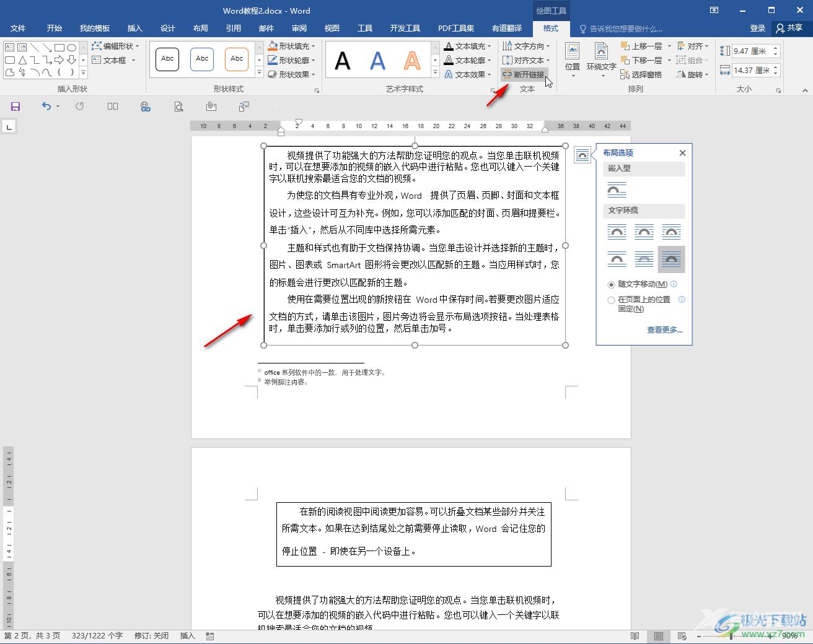Select the behind text wrapping icon
This screenshot has width=813, height=644.
click(x=644, y=259)
